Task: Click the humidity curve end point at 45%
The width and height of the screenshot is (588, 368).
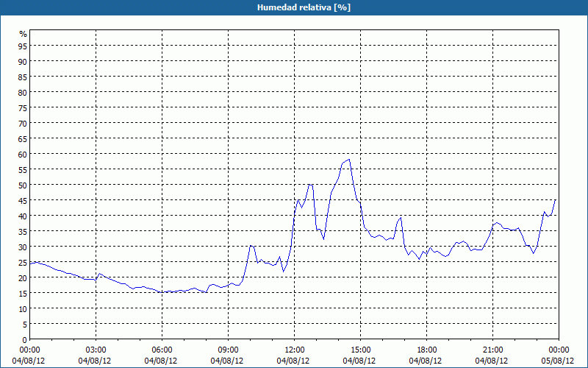Action: point(555,200)
